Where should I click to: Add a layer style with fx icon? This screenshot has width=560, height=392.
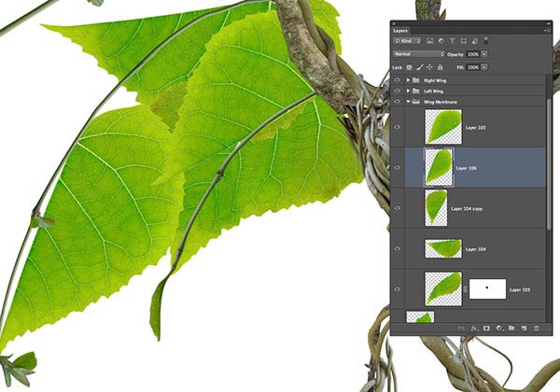click(x=474, y=328)
